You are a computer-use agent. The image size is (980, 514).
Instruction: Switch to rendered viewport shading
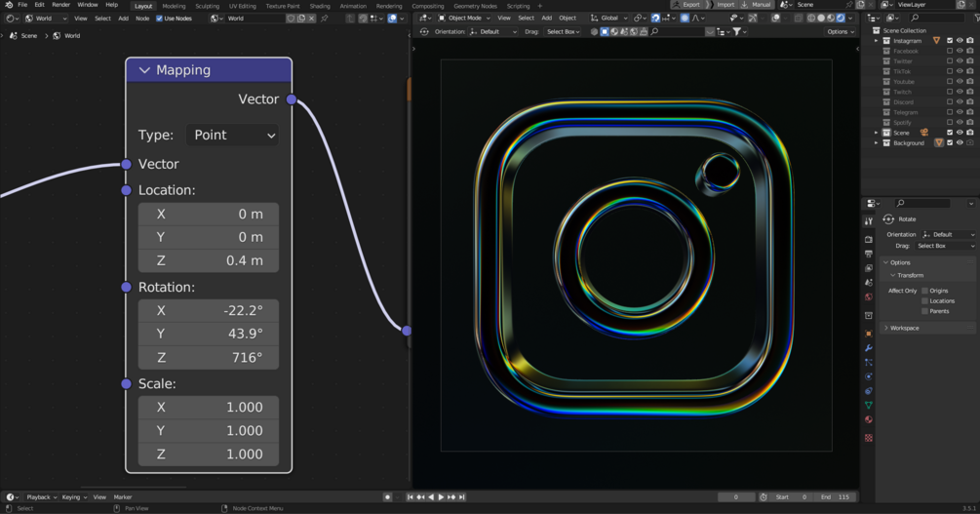(x=841, y=19)
